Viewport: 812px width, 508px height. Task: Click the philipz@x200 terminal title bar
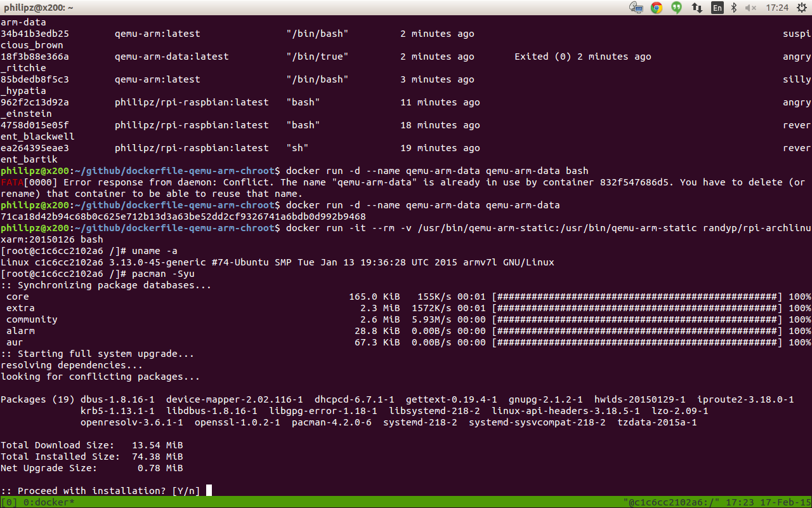pyautogui.click(x=38, y=8)
